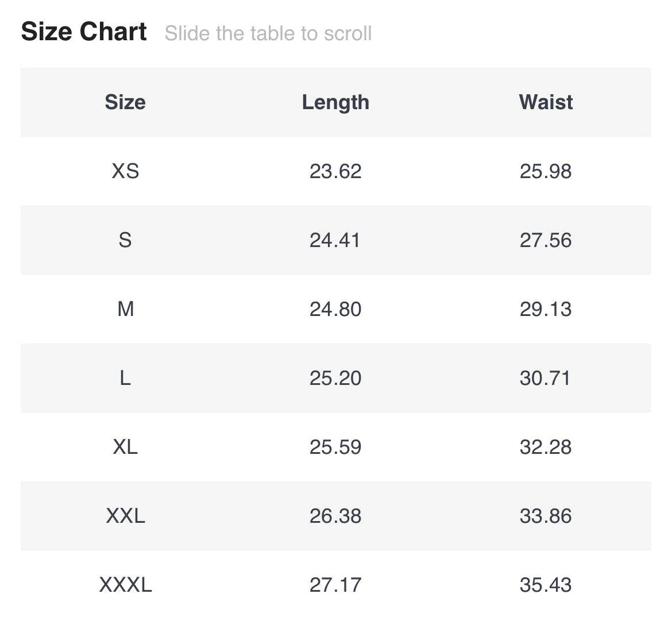Image resolution: width=672 pixels, height=640 pixels.
Task: Click XXL waist value 33.86
Action: (546, 516)
